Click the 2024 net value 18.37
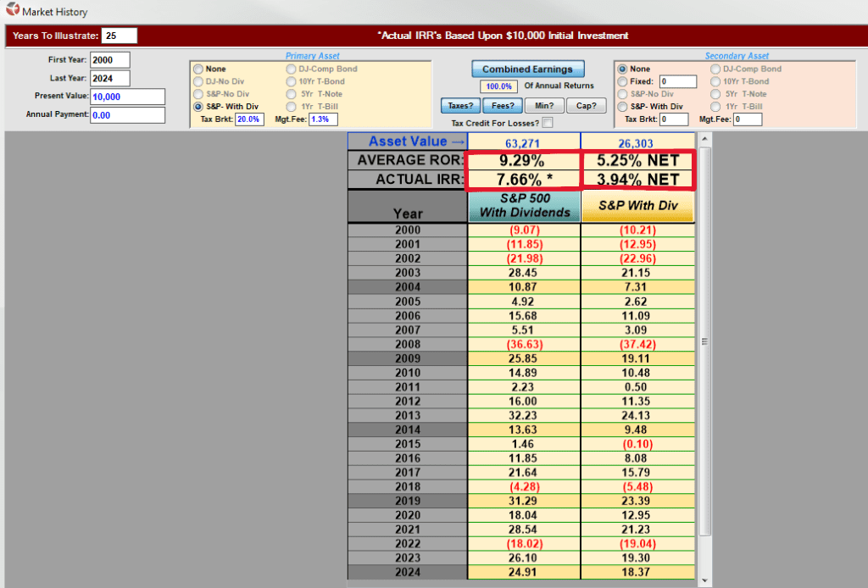The height and width of the screenshot is (588, 868). click(x=637, y=573)
